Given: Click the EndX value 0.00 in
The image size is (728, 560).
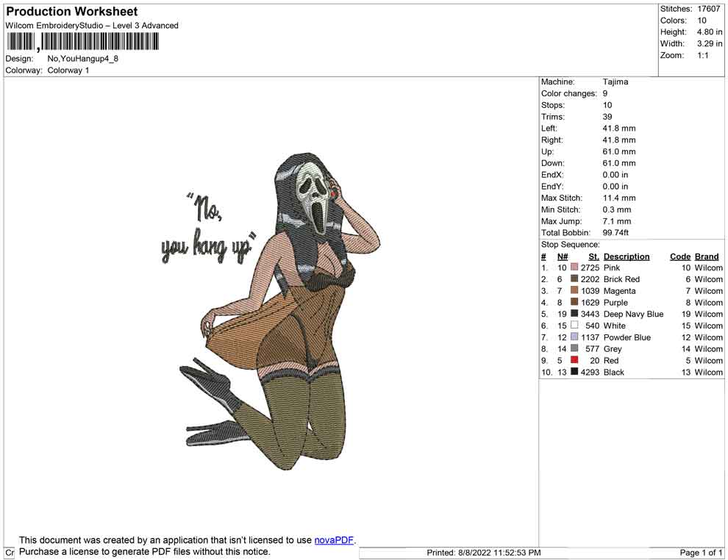Looking at the screenshot, I should (615, 174).
